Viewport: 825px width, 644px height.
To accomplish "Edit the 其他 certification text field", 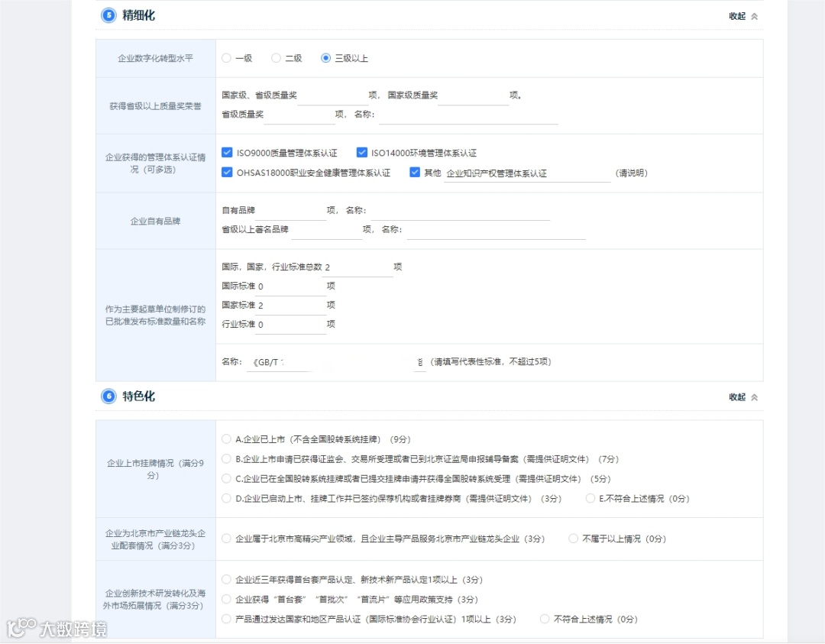I will [527, 173].
